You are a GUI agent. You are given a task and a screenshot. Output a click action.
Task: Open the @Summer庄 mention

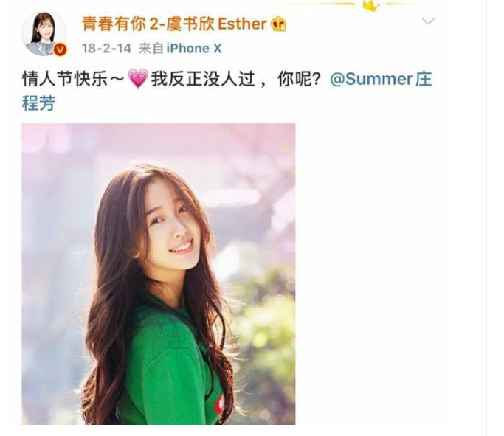(381, 79)
